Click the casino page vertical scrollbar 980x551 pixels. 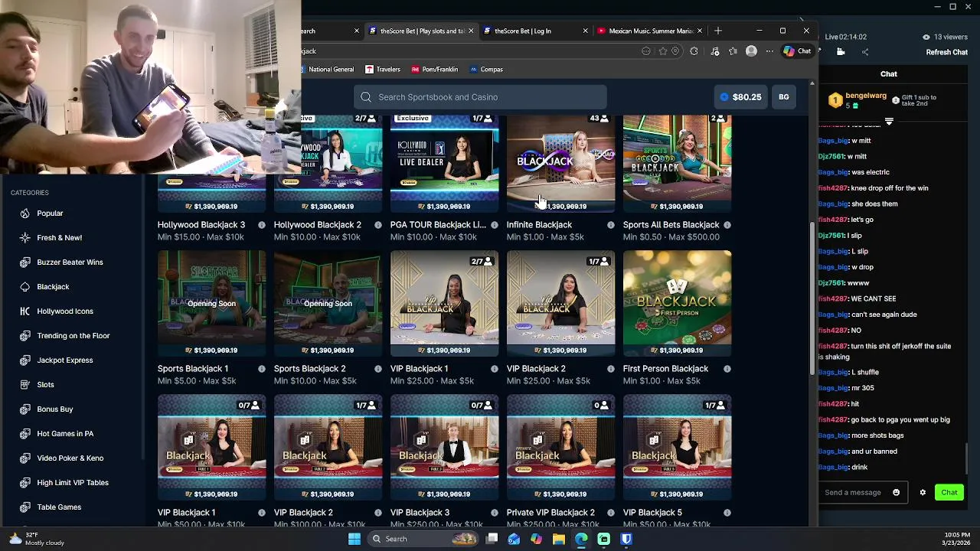pyautogui.click(x=812, y=298)
